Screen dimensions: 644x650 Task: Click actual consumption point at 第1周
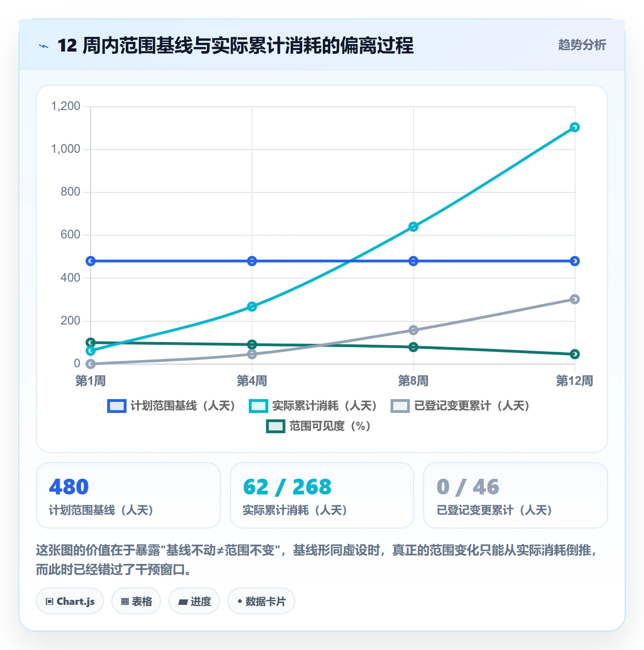click(91, 351)
